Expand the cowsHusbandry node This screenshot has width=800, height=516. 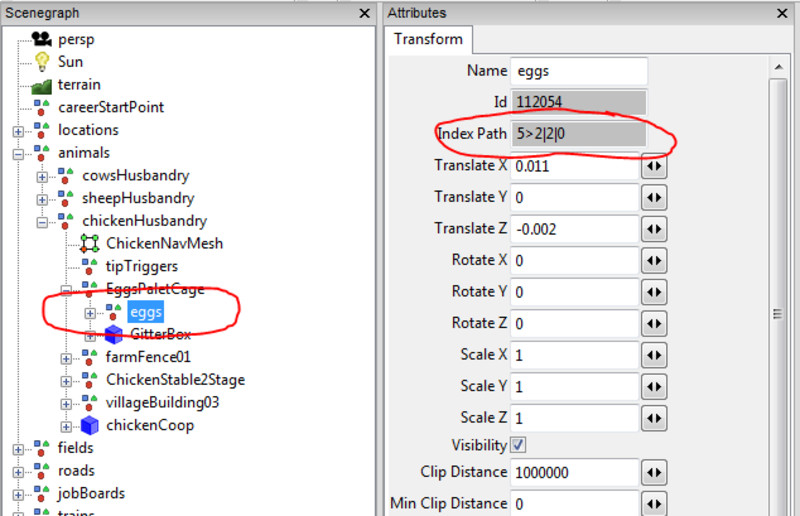pos(42,177)
